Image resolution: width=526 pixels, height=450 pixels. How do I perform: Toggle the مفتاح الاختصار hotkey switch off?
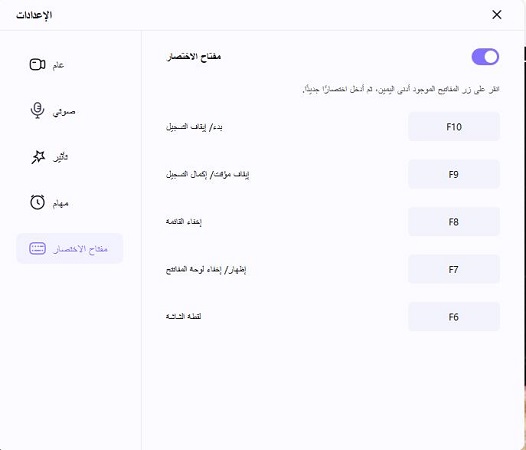[485, 57]
